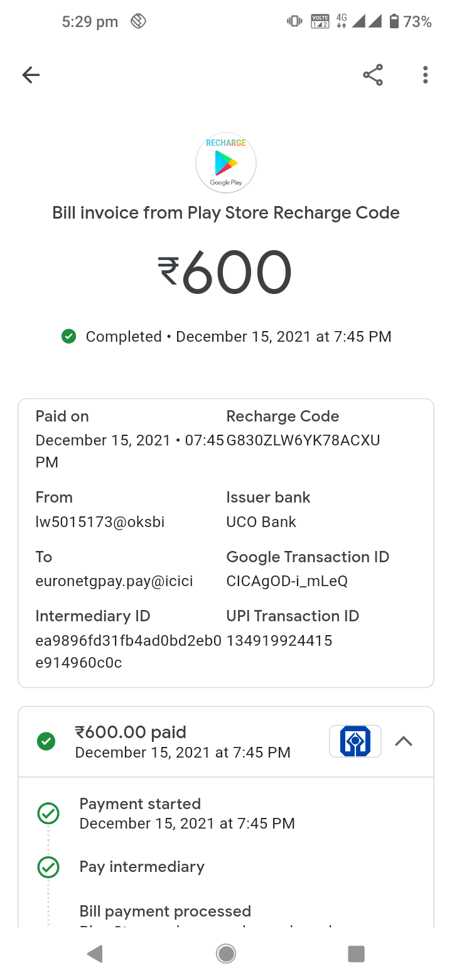The width and height of the screenshot is (452, 980).
Task: Tap the Recharge Code G830ZLW6YK78ACXU
Action: (303, 440)
